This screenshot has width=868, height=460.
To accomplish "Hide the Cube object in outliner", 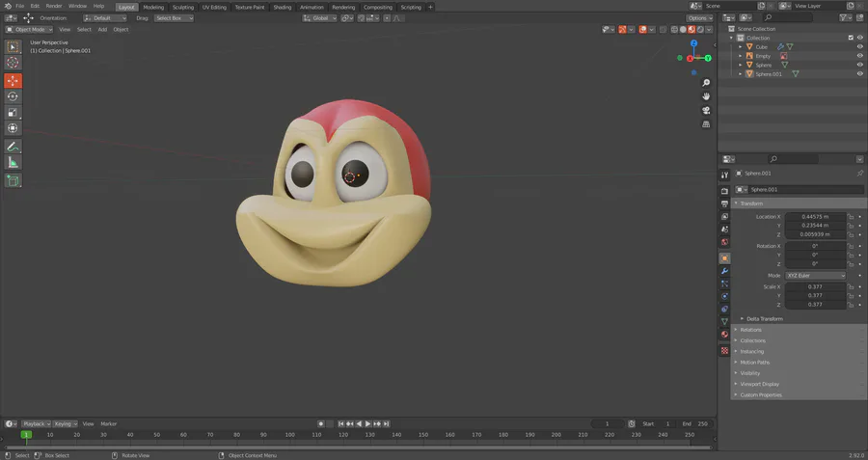I will (859, 47).
